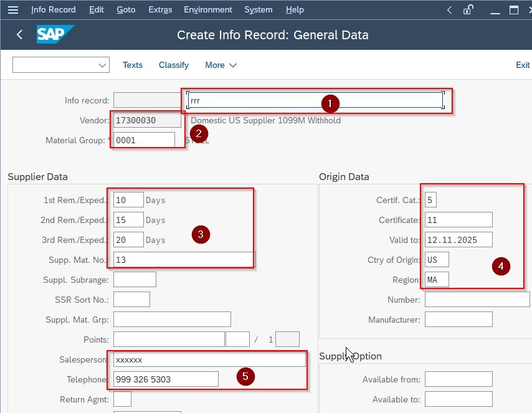Expand the More dropdown
The height and width of the screenshot is (413, 532).
coord(221,65)
